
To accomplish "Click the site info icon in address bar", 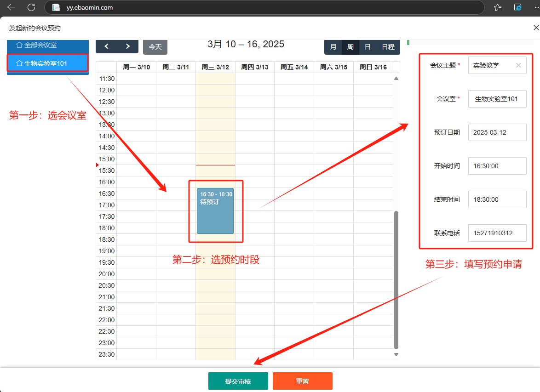I will [56, 7].
